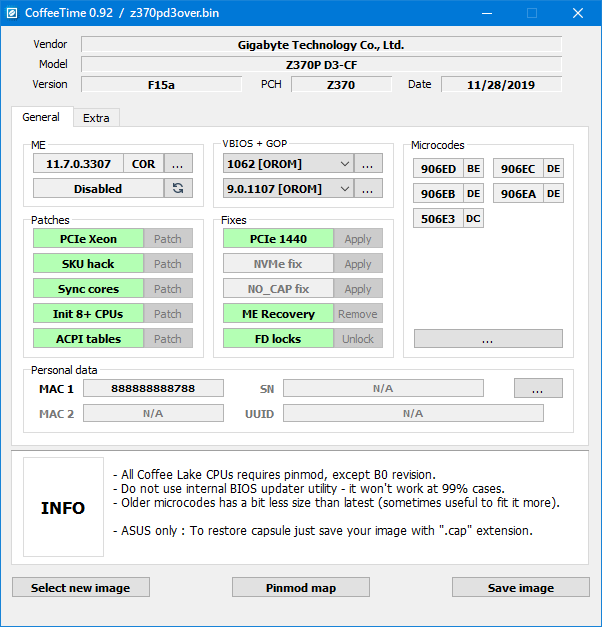
Task: Toggle the PCIe 1440 fix indicator
Action: [x=278, y=239]
